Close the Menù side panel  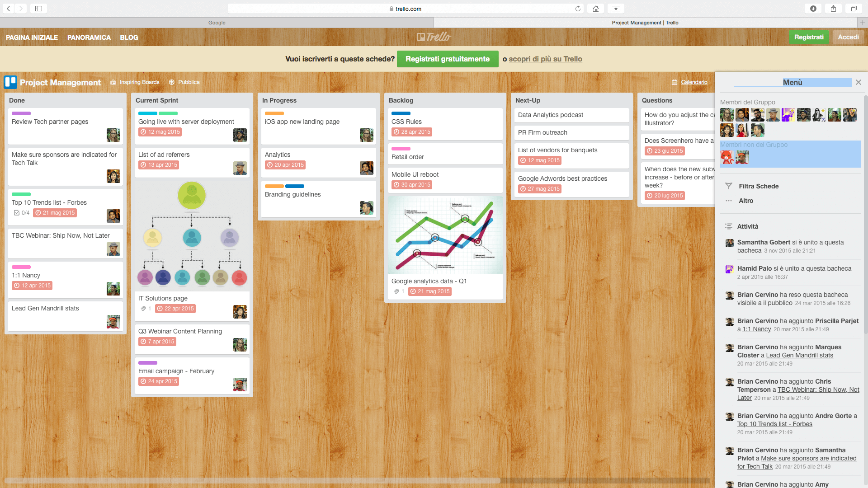859,82
